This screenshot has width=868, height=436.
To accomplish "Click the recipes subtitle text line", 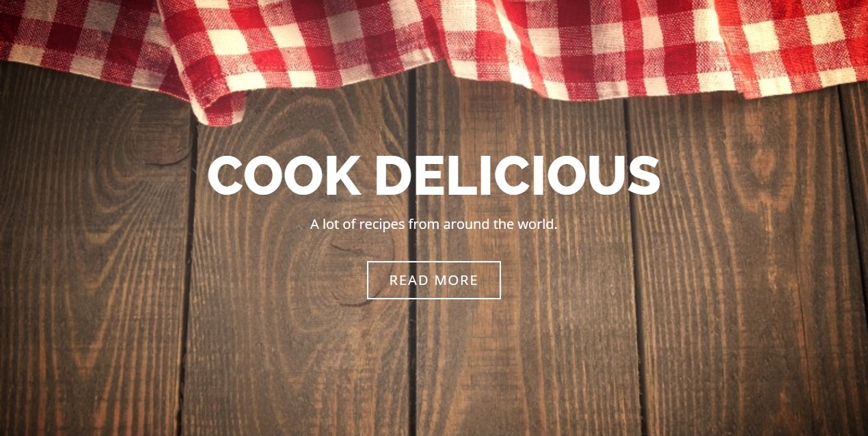I will pyautogui.click(x=434, y=224).
